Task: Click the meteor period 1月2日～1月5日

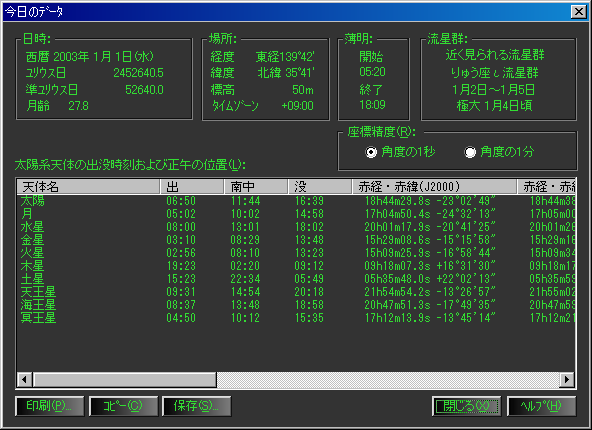Action: click(494, 89)
